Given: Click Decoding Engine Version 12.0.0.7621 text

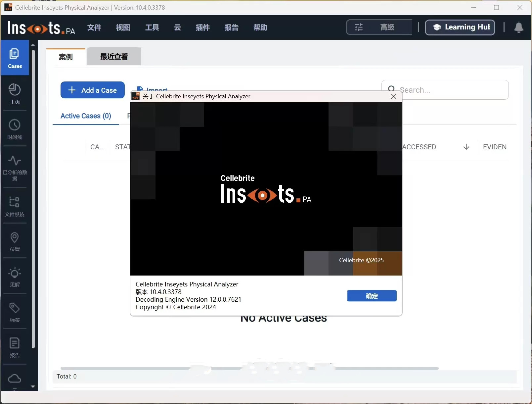Looking at the screenshot, I should point(189,299).
